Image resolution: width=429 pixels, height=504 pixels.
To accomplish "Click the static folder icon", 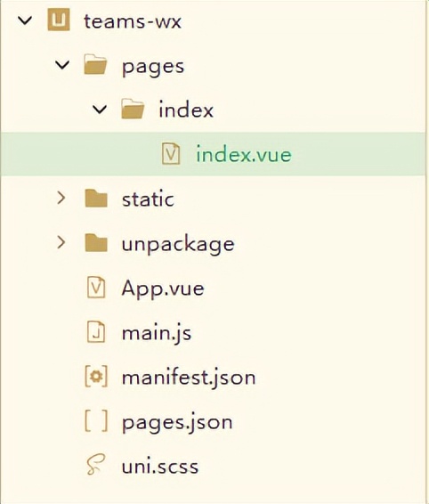I will coord(96,198).
